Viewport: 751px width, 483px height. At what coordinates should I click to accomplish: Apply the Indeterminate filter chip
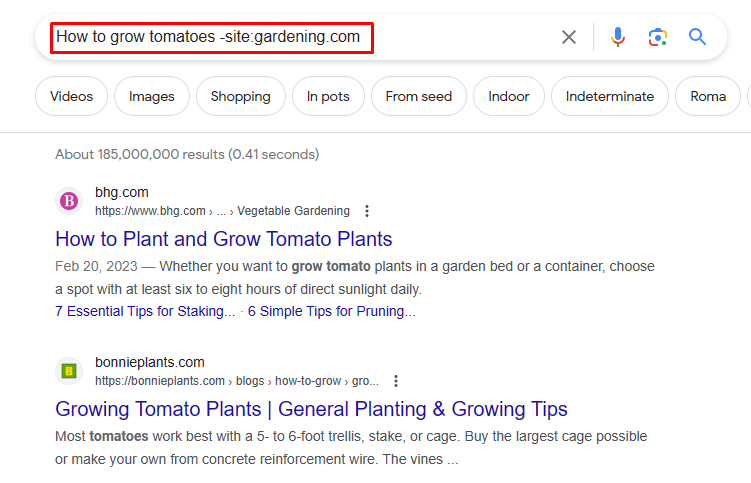click(609, 97)
